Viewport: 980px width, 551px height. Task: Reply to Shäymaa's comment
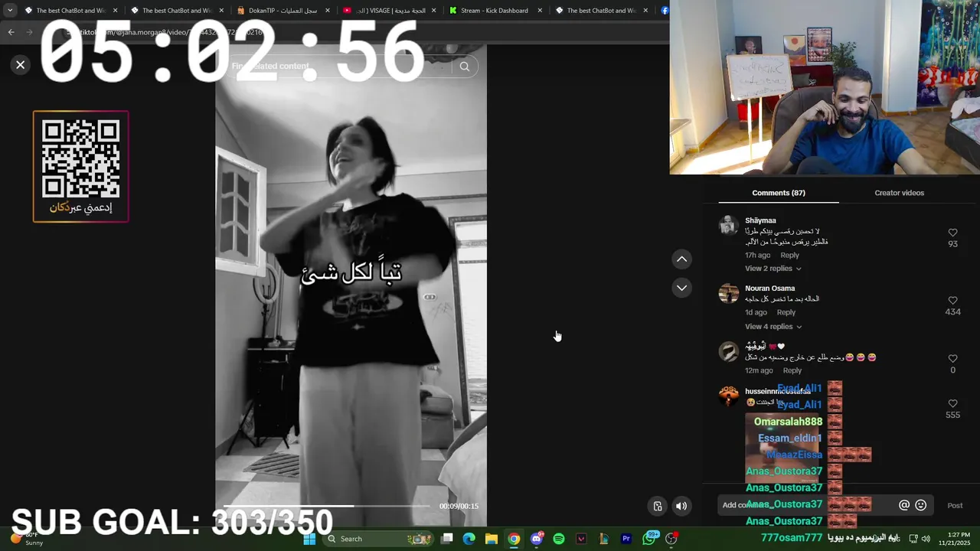[x=789, y=256]
